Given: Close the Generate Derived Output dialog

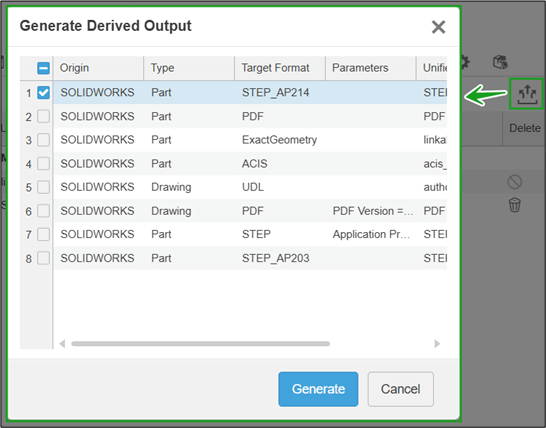Looking at the screenshot, I should [x=438, y=27].
